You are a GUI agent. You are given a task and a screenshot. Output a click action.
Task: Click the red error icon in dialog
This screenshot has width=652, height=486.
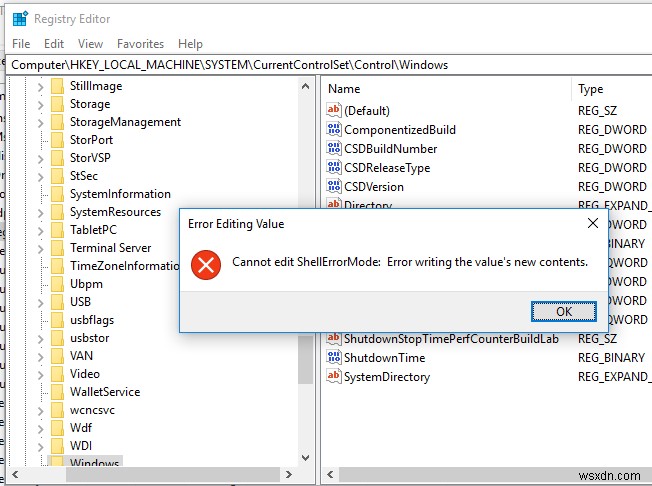pyautogui.click(x=206, y=265)
